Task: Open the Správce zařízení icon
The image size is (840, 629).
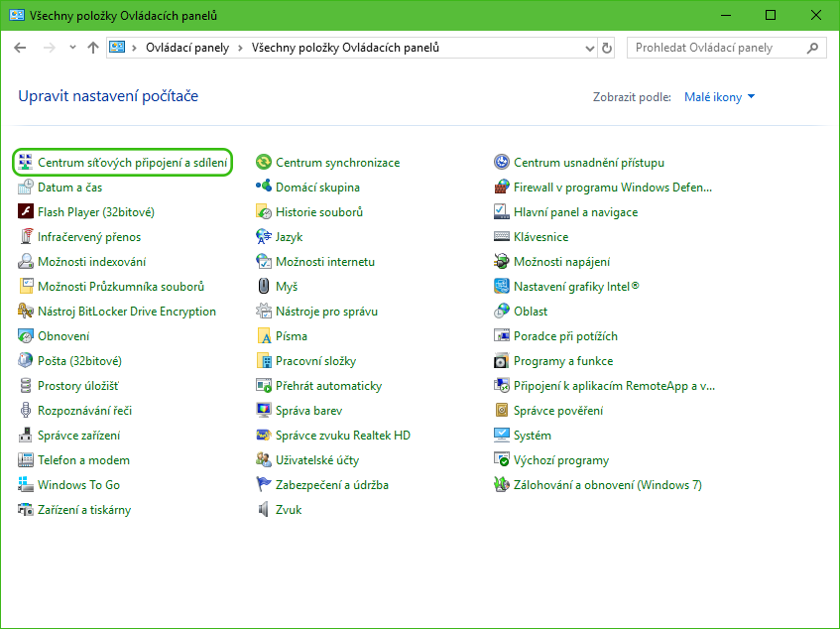Action: tap(26, 436)
